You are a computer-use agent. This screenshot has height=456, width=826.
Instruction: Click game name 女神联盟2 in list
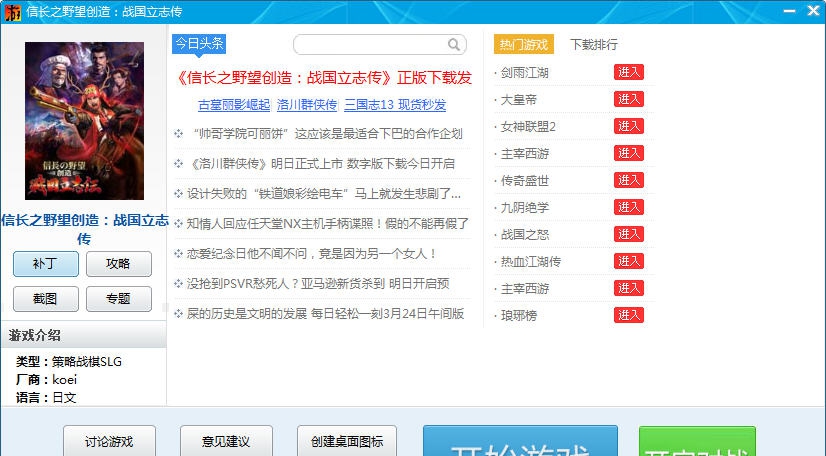click(x=528, y=127)
